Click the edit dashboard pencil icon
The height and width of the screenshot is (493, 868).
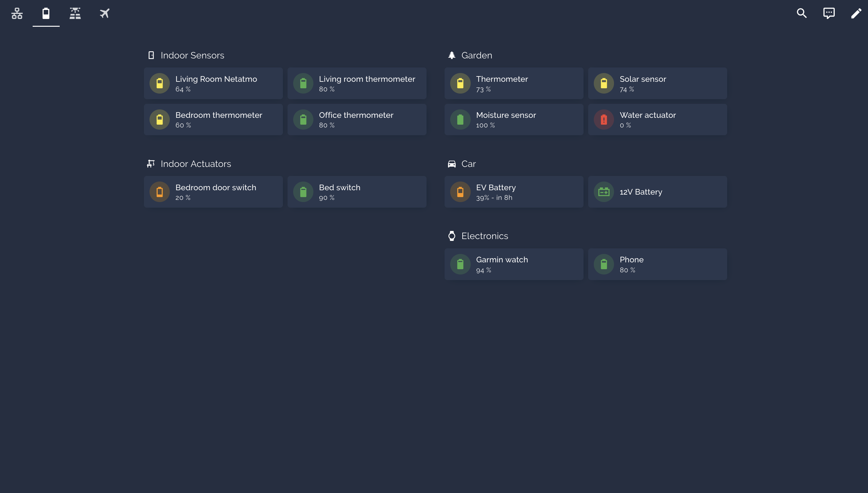856,14
